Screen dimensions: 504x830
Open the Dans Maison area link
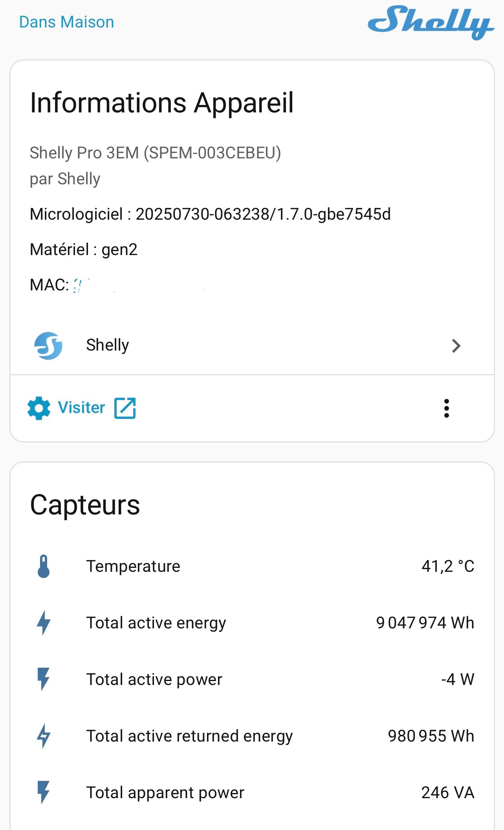coord(66,22)
